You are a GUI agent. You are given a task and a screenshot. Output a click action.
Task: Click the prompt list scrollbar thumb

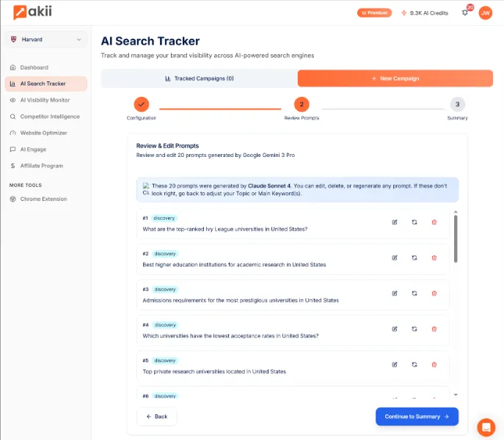coord(456,239)
